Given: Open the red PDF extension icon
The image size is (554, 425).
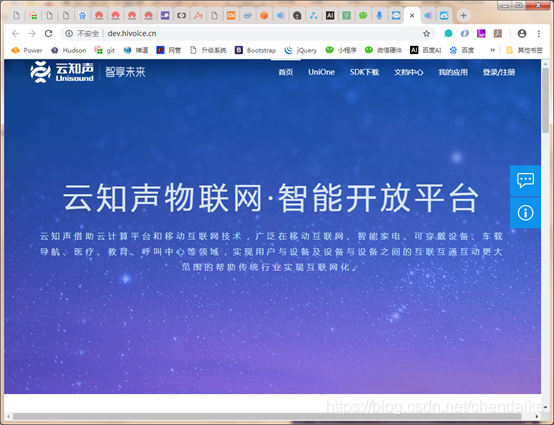Looking at the screenshot, I should (x=498, y=34).
